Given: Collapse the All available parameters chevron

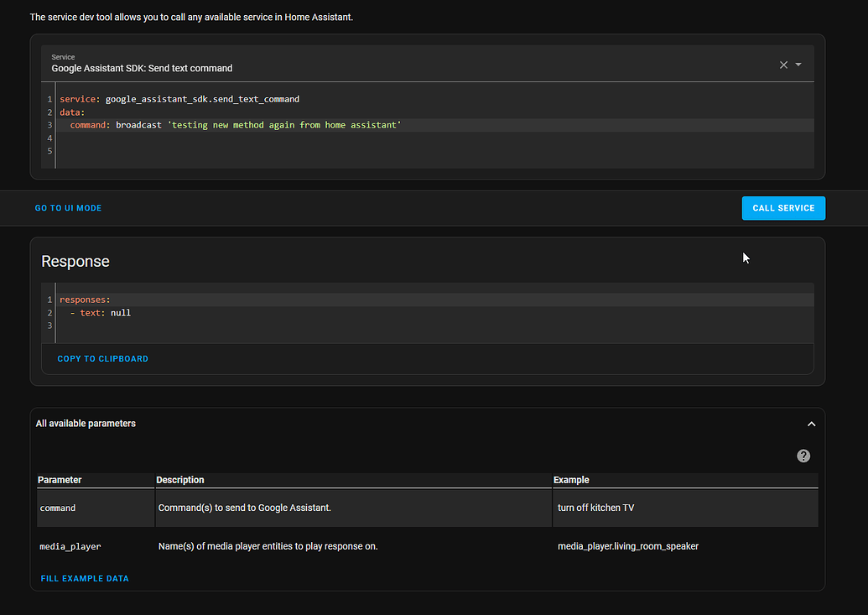Looking at the screenshot, I should 811,424.
